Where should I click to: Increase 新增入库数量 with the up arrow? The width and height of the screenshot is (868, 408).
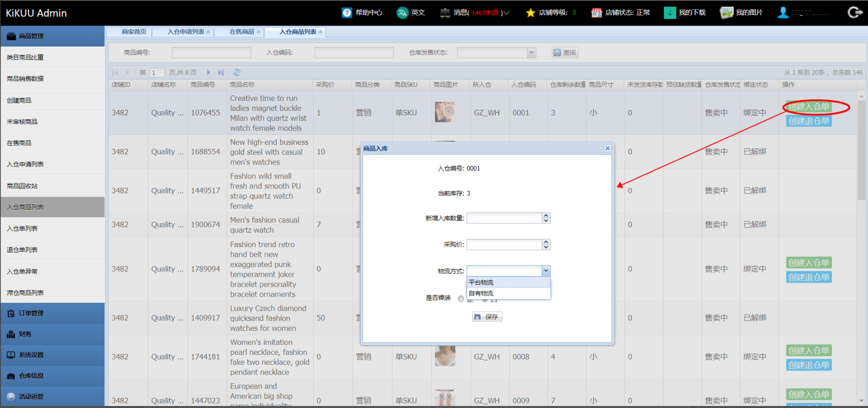click(x=546, y=216)
